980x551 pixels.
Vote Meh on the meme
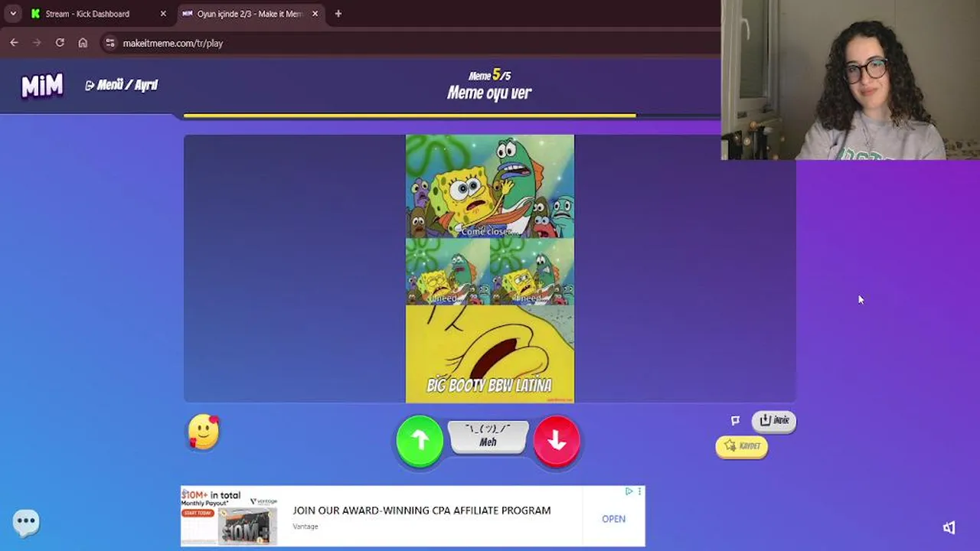488,436
